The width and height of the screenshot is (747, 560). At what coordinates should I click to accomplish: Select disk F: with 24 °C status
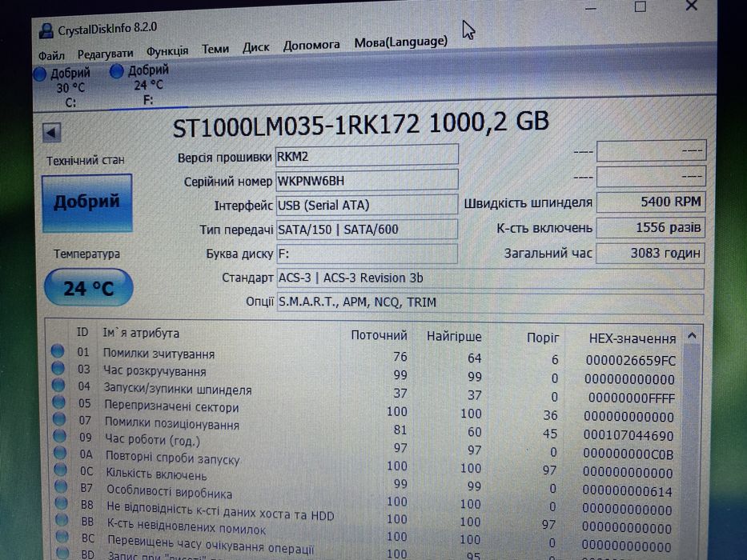click(139, 85)
